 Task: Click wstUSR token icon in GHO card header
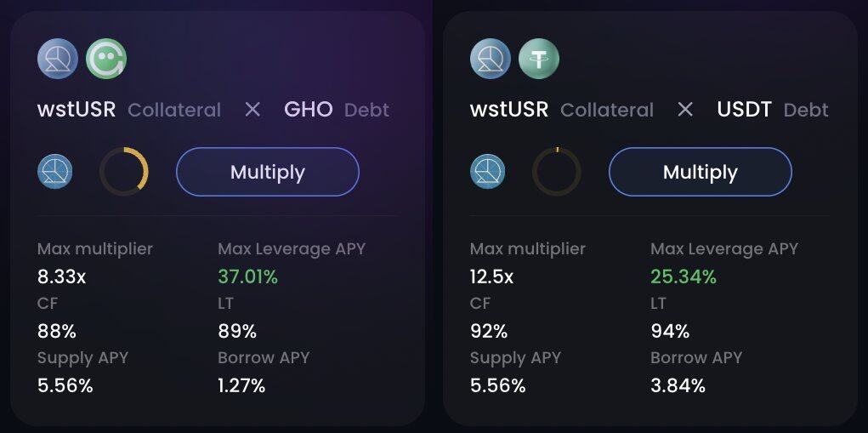click(58, 59)
